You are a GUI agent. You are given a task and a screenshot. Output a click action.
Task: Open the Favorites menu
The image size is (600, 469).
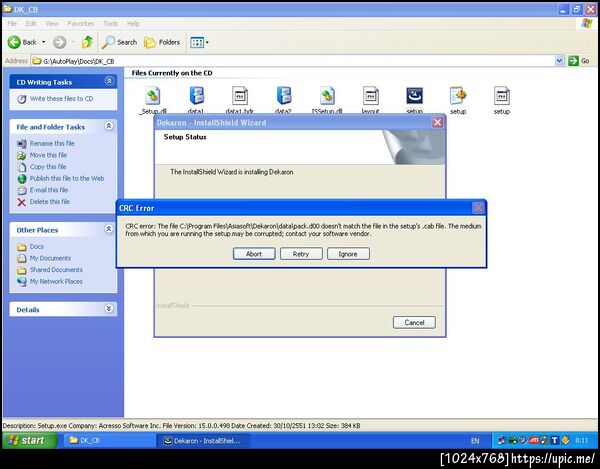click(x=81, y=24)
